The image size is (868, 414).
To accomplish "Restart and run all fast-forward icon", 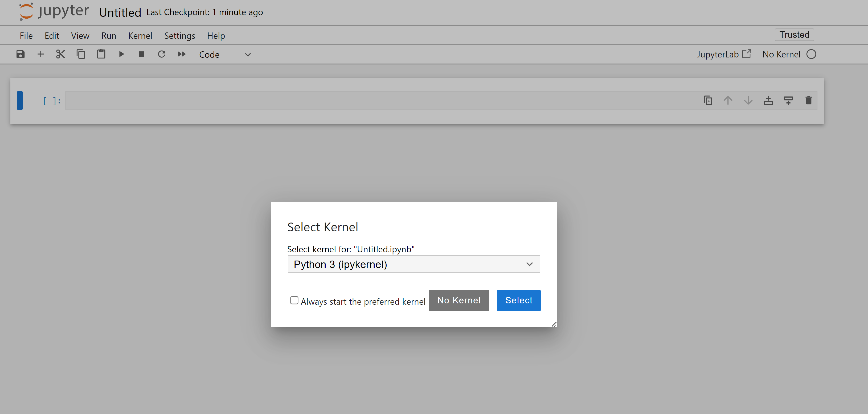I will pyautogui.click(x=182, y=54).
